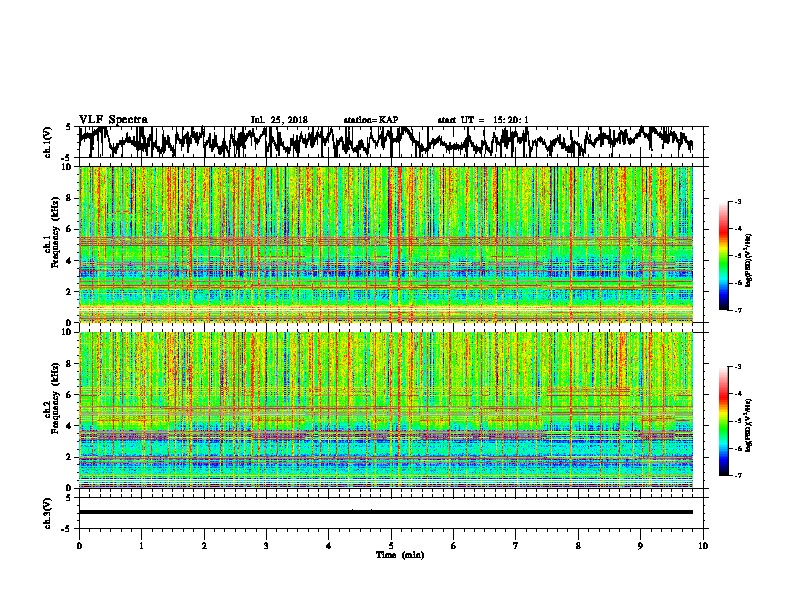This screenshot has width=792, height=612.
Task: Click the ch.1 spectrogram color scale bar
Action: 724,256
